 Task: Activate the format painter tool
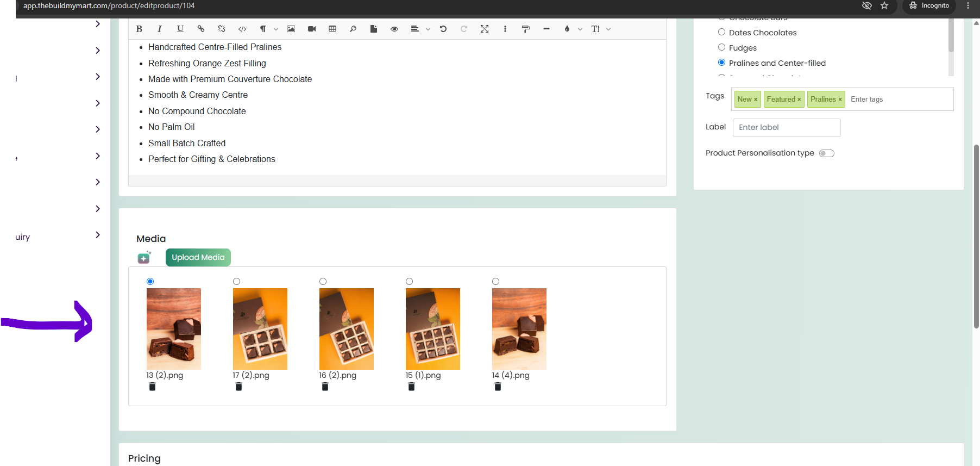[x=526, y=29]
